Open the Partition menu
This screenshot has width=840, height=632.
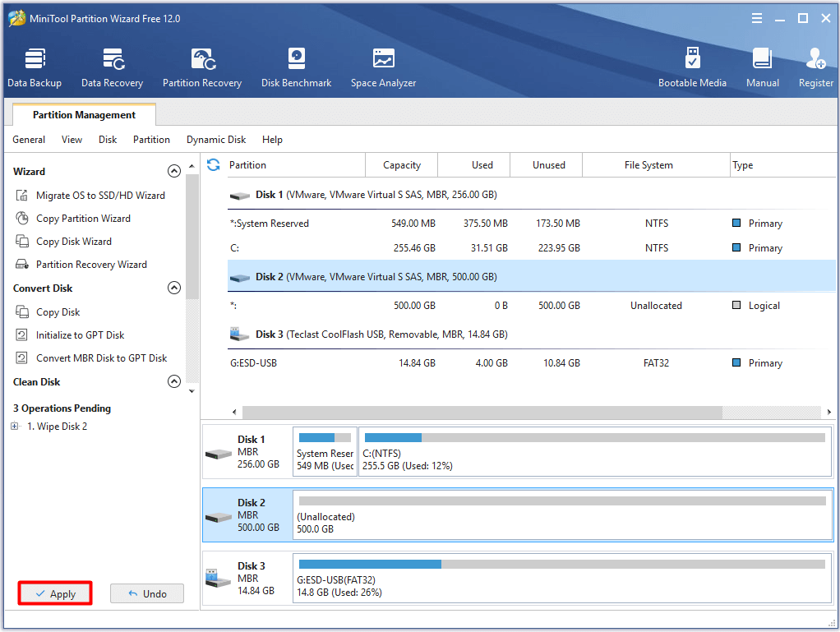point(151,140)
